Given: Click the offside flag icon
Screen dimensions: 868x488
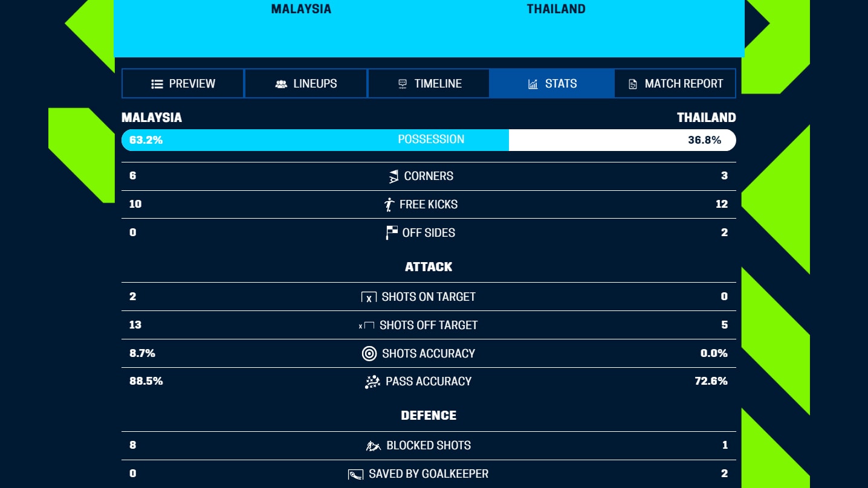Looking at the screenshot, I should [392, 233].
